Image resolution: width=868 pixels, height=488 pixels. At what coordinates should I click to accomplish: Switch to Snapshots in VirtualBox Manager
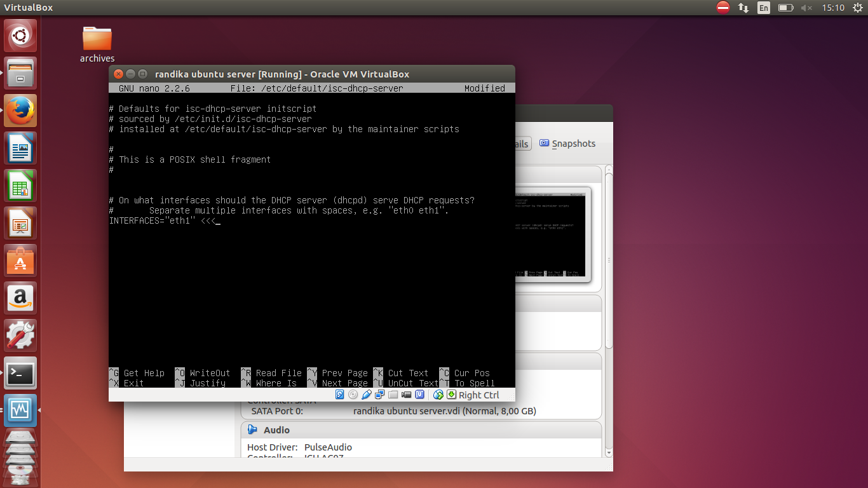(567, 144)
